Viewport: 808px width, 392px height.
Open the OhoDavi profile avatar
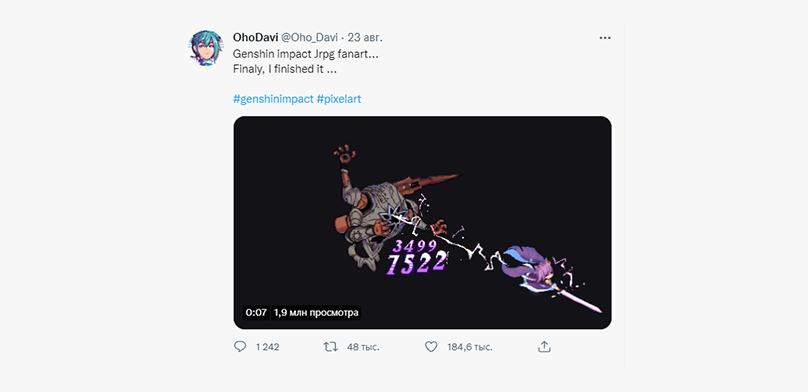click(207, 48)
